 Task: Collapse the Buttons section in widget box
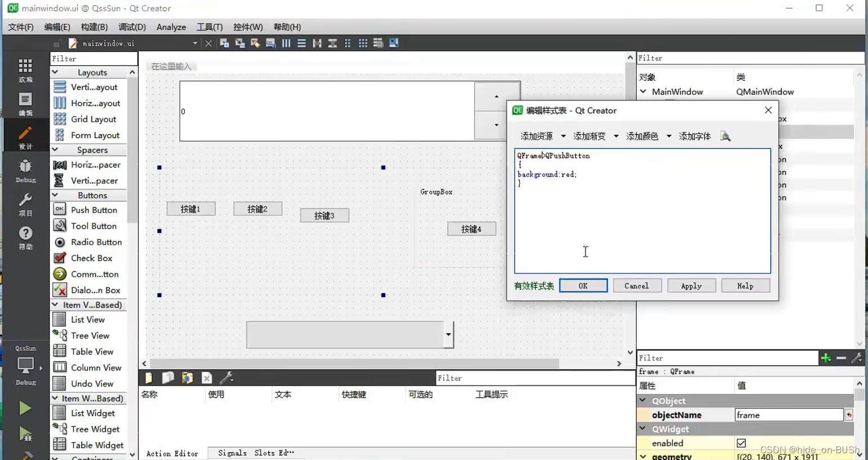click(54, 194)
